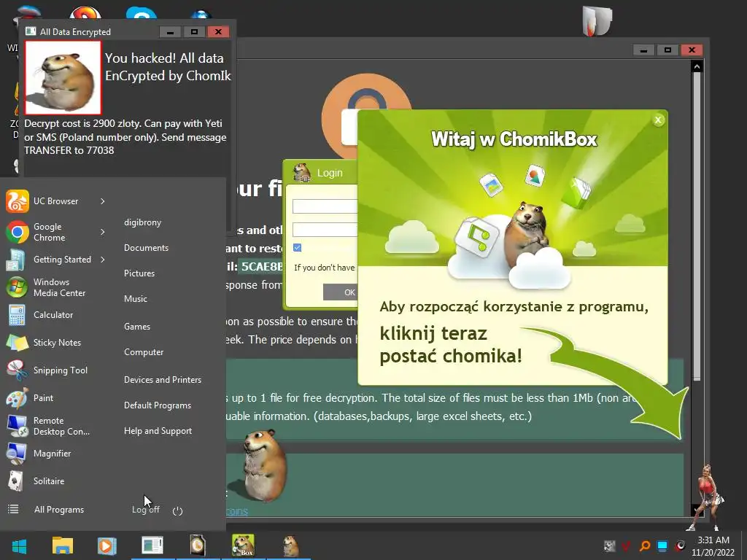
Task: Expand Google Chrome submenu arrow
Action: click(102, 232)
